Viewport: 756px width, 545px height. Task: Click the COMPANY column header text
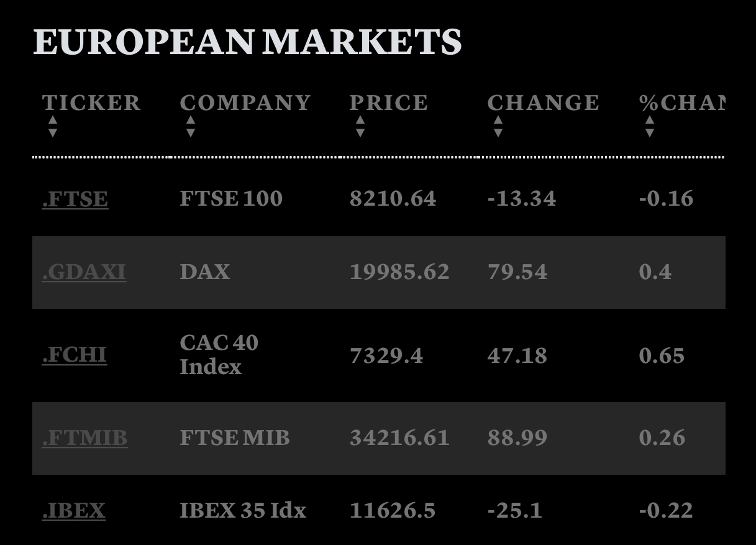click(245, 103)
